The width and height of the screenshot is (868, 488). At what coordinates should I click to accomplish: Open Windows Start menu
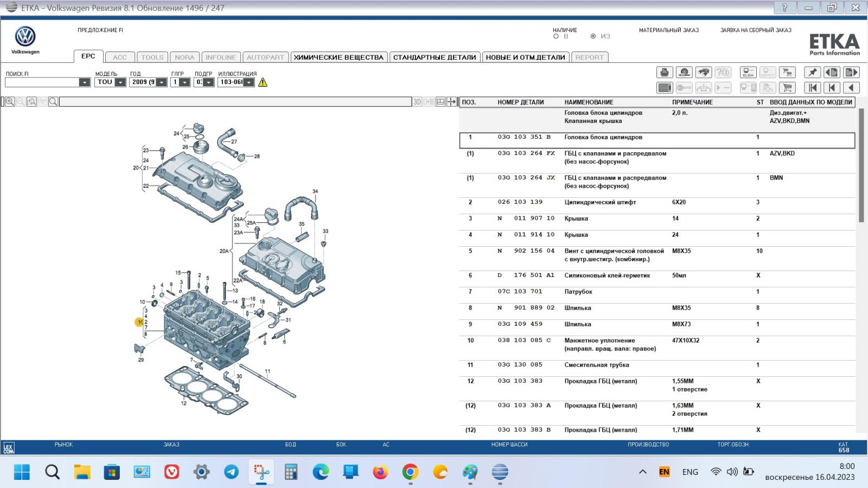(22, 472)
